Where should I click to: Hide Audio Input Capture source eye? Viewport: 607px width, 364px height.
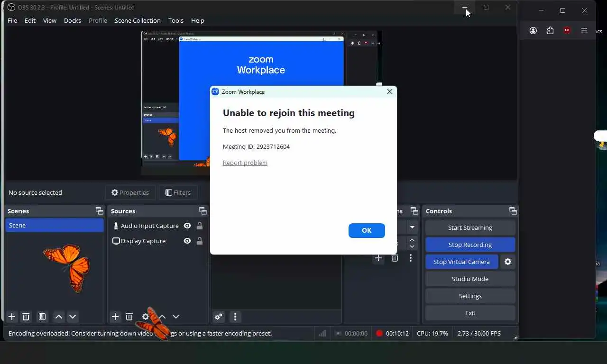(187, 226)
